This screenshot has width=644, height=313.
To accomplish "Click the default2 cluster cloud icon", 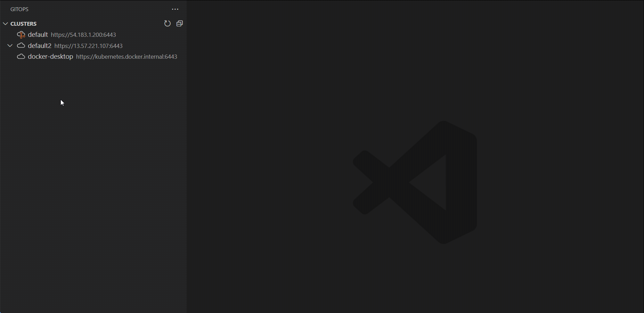I will pyautogui.click(x=21, y=46).
